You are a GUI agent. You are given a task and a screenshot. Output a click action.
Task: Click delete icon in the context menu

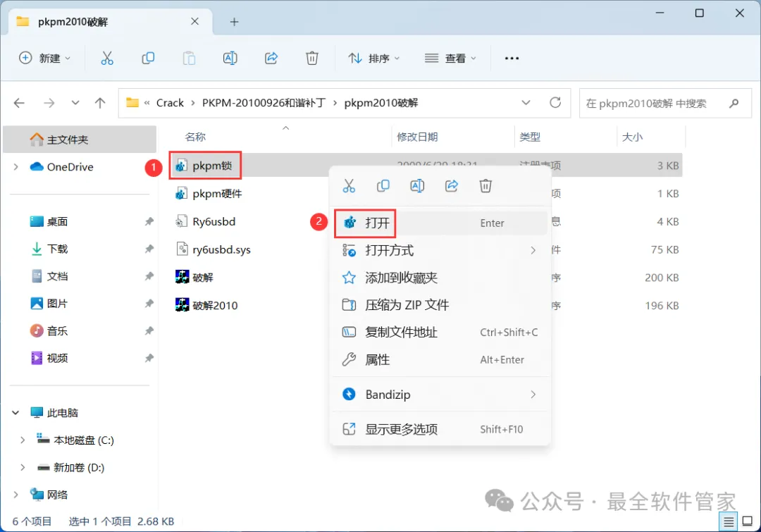coord(485,186)
